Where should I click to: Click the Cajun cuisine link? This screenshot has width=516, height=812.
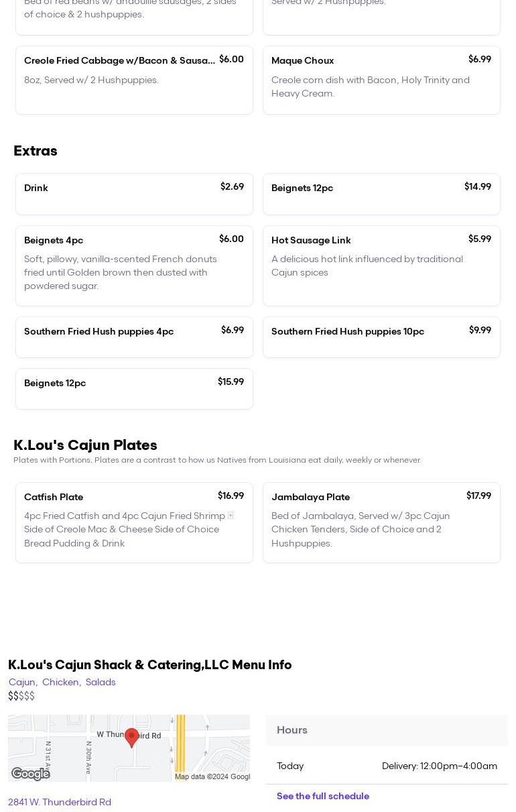tap(21, 682)
